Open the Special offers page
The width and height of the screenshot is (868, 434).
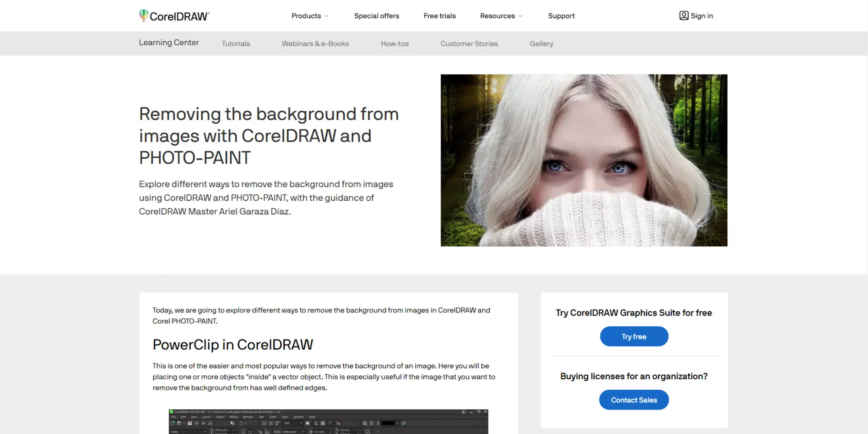[x=376, y=16]
